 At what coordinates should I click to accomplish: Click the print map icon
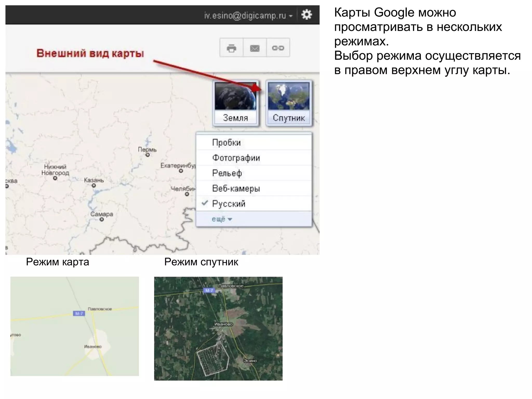231,48
